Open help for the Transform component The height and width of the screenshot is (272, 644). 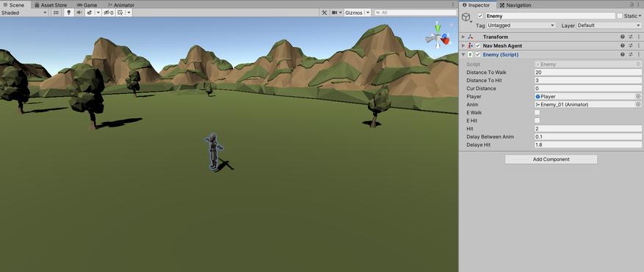[623, 37]
